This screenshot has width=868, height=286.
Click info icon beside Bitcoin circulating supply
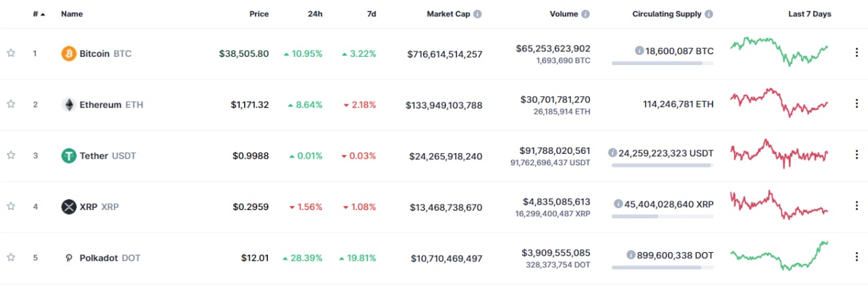pyautogui.click(x=639, y=51)
